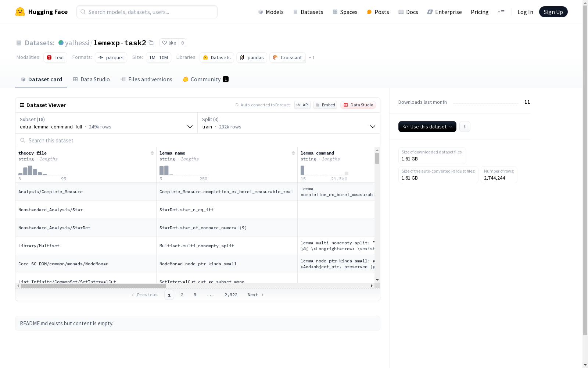Open Spaces page from top navigation
Image resolution: width=588 pixels, height=368 pixels.
click(345, 12)
